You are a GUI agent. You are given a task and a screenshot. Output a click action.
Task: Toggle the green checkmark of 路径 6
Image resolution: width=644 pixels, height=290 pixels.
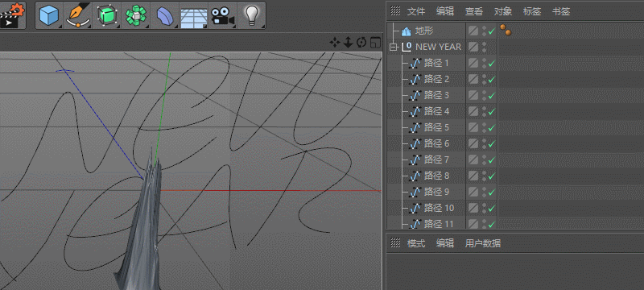(492, 144)
